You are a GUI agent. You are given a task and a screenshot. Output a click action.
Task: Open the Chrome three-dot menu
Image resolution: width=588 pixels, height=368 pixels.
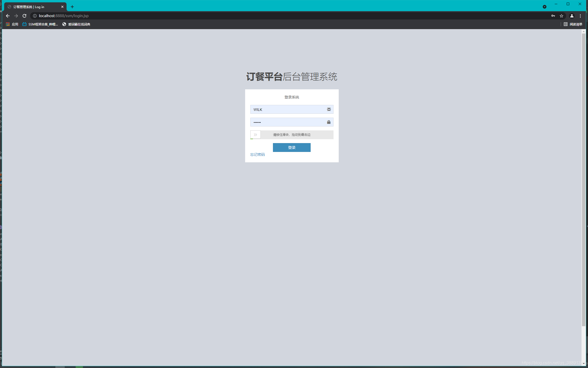click(x=581, y=16)
